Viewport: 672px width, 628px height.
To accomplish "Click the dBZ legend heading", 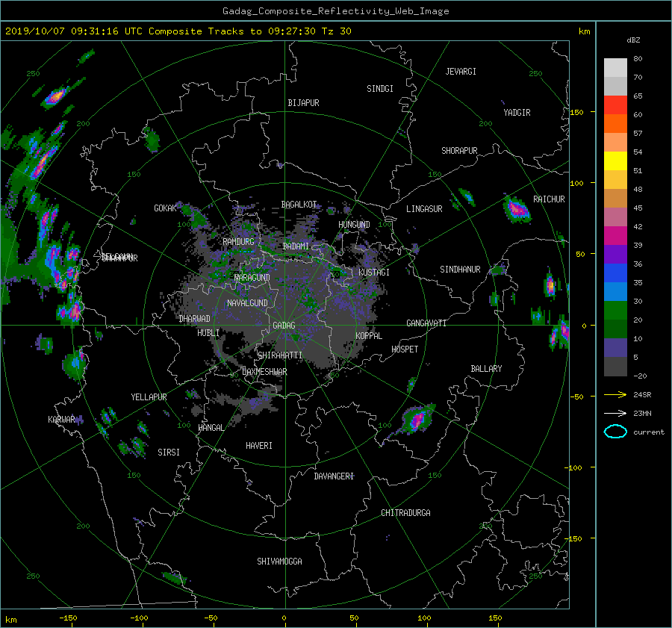I will 633,40.
